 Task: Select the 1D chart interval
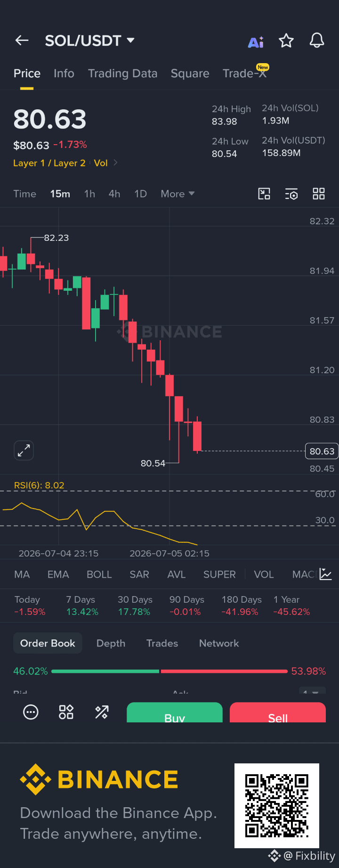point(140,194)
